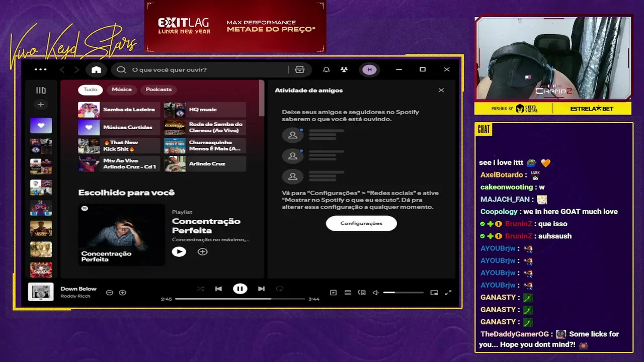Toggle shuffle playback
The height and width of the screenshot is (362, 644).
(201, 289)
